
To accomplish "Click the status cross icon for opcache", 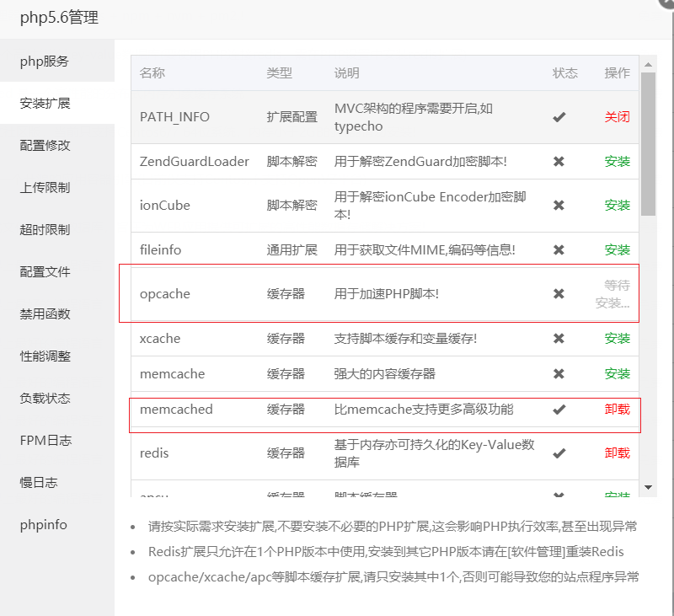I will coord(559,293).
